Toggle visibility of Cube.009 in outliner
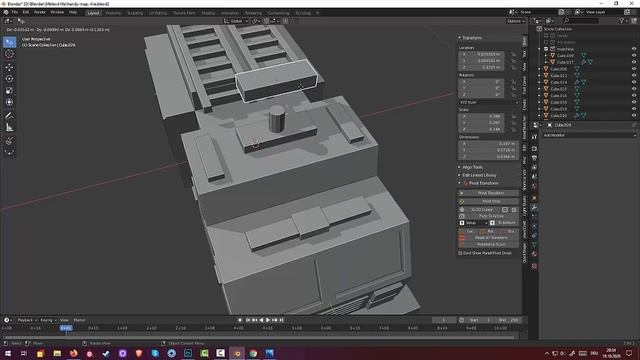Screen dimensions: 640x360 (x=633, y=56)
